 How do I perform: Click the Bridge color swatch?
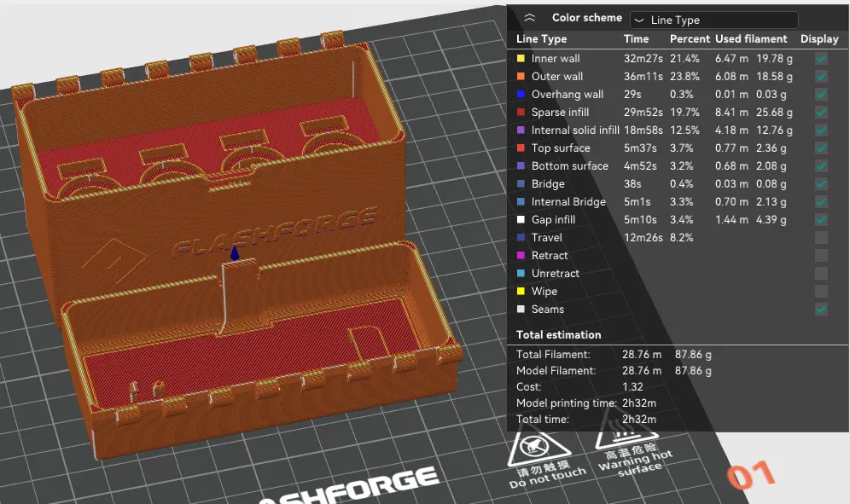(521, 183)
